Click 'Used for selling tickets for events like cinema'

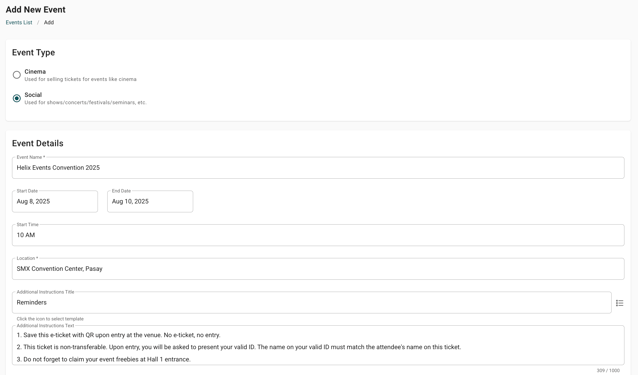(x=81, y=79)
